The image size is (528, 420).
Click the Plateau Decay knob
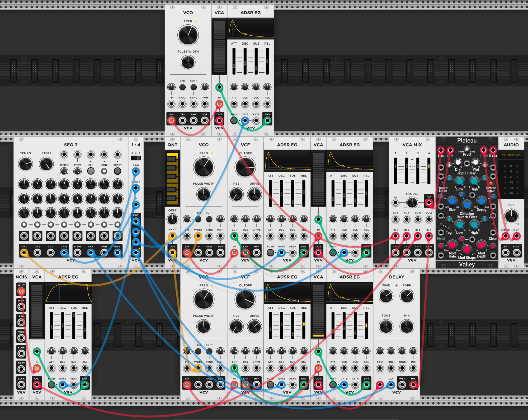[481, 201]
